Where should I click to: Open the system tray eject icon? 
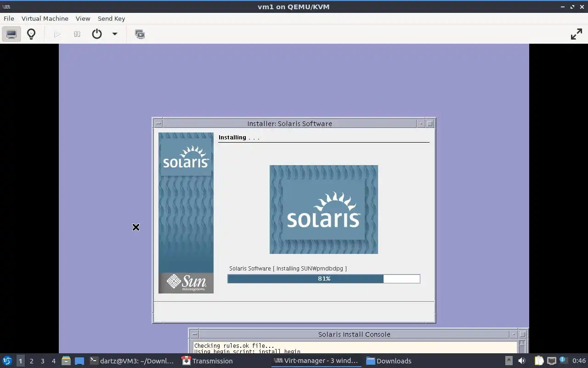(x=509, y=361)
